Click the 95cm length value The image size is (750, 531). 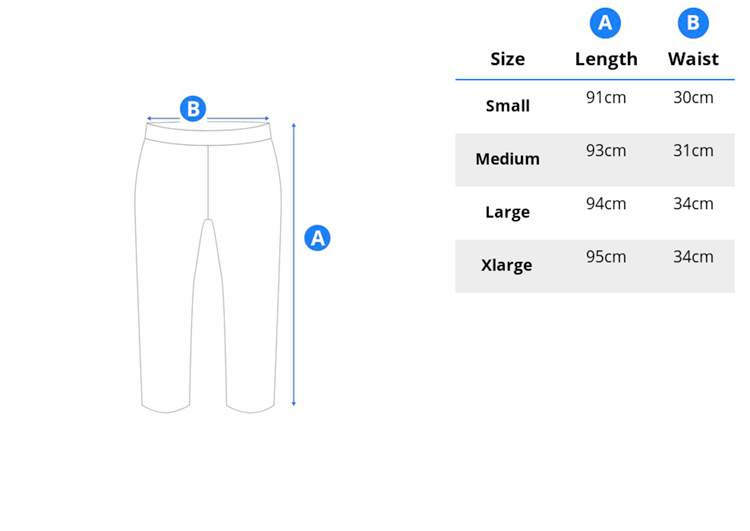(606, 257)
